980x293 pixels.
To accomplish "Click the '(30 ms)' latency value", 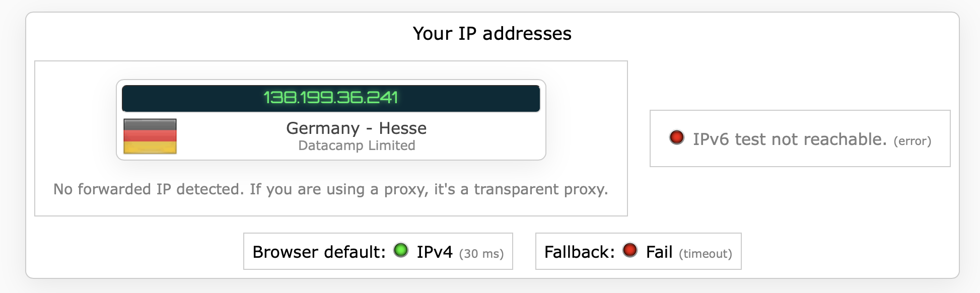I will pos(481,254).
